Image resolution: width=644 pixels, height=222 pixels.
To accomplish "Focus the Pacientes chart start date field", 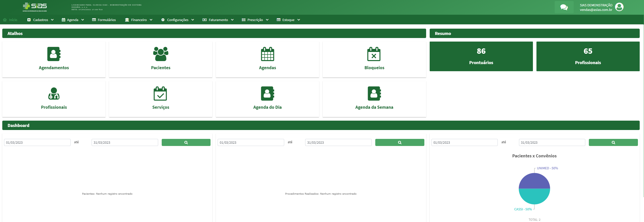I will (x=37, y=142).
